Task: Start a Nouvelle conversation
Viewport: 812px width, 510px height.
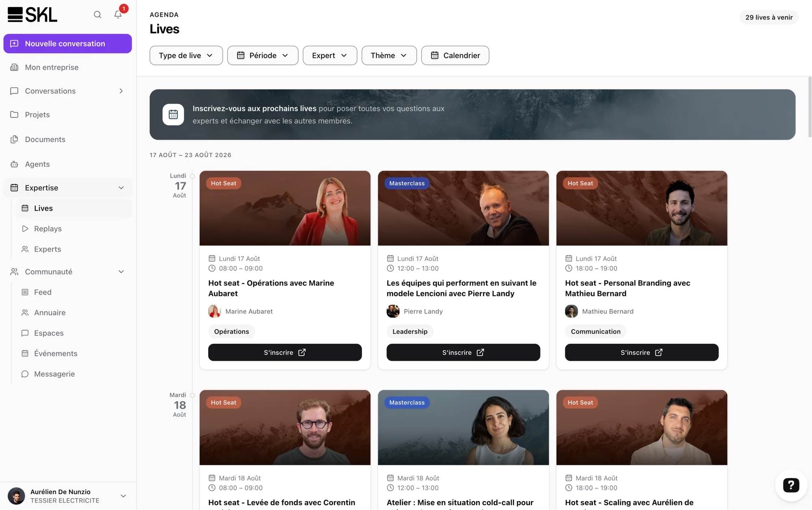Action: 68,43
